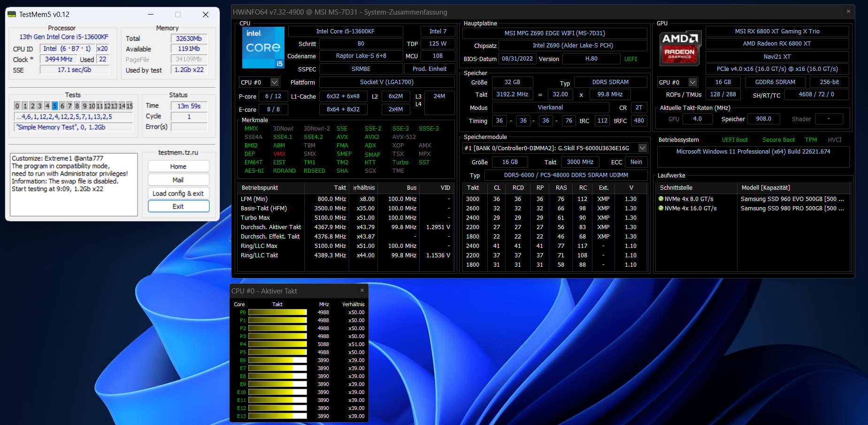Click the 'DDR5 SDRAM' memory type field

[x=610, y=82]
